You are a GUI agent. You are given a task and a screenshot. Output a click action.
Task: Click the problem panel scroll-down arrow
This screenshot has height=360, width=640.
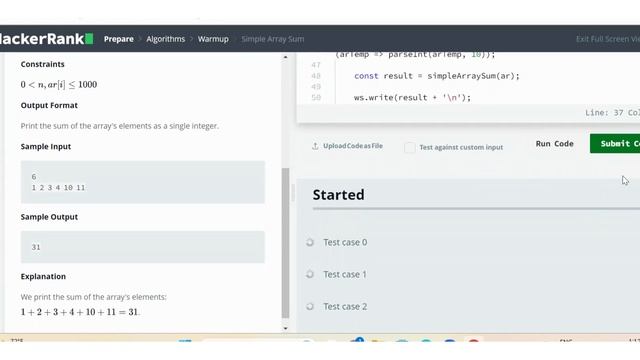pos(285,328)
